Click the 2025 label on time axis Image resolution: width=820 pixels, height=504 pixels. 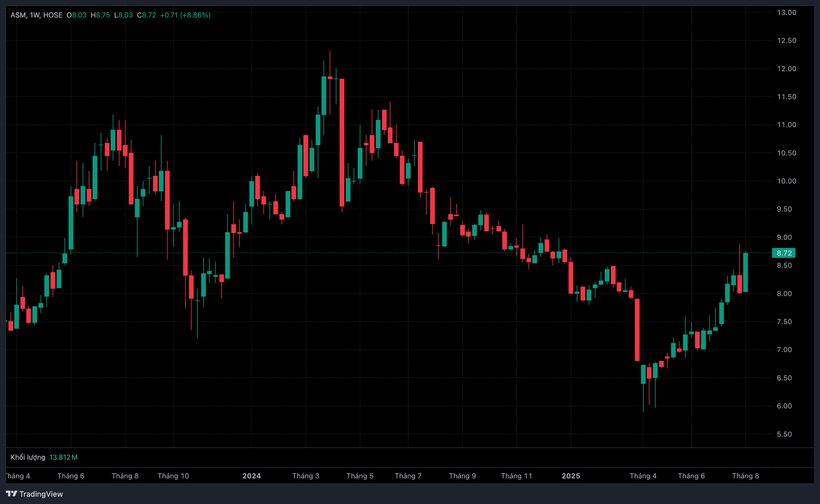pos(571,476)
